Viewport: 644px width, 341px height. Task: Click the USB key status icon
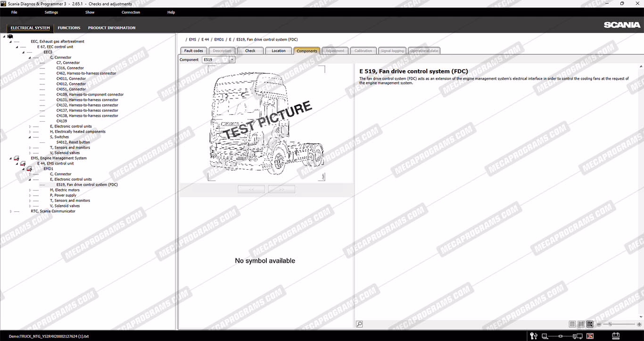click(534, 336)
